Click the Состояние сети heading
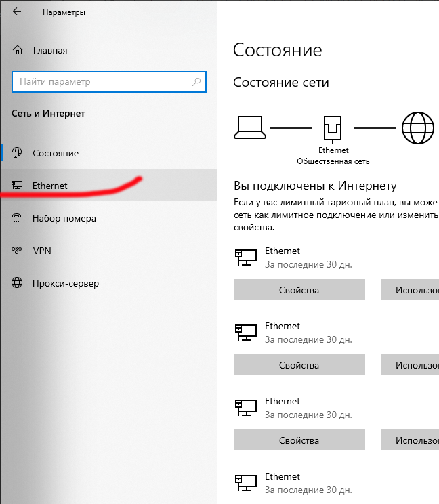The image size is (439, 504). tap(281, 82)
